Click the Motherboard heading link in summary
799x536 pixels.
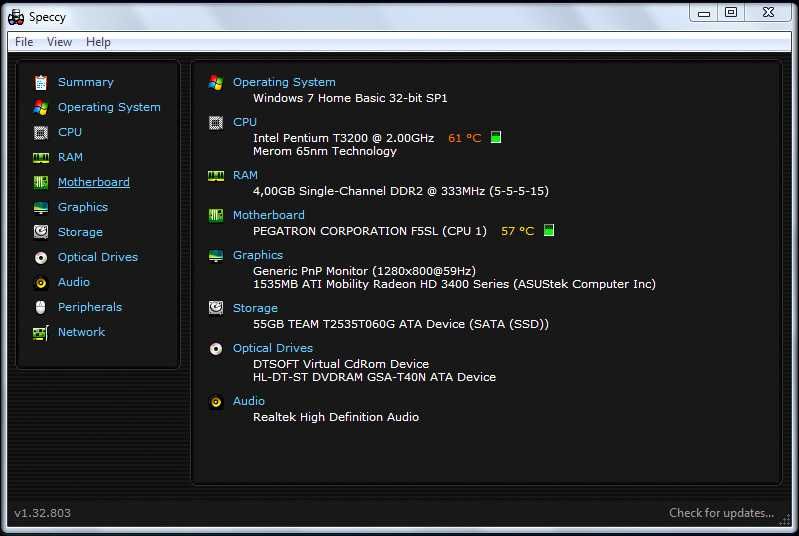point(269,215)
